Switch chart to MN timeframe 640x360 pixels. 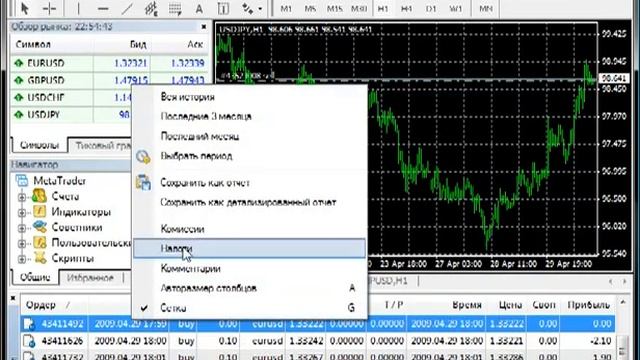pos(486,8)
